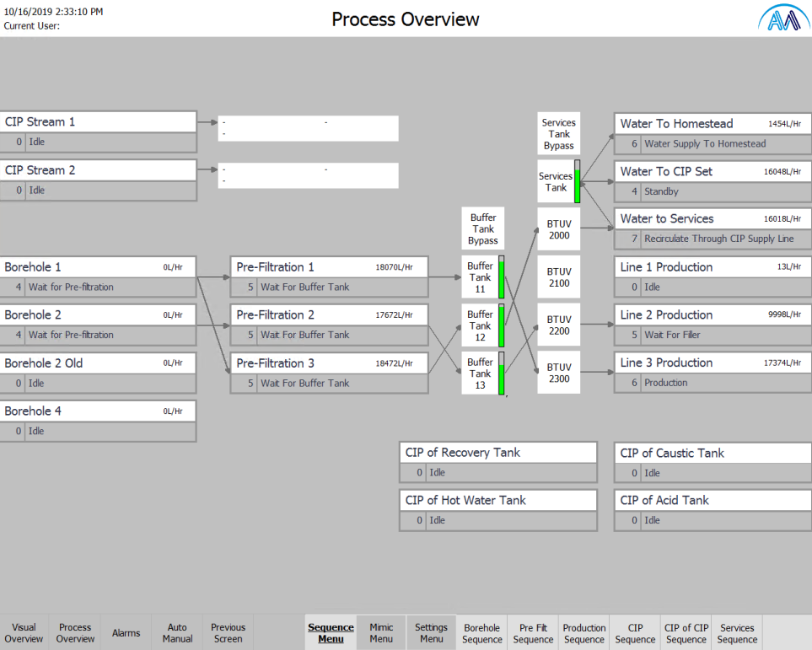The image size is (812, 650).
Task: Open the Borehole 2 sequence block
Action: coord(99,325)
